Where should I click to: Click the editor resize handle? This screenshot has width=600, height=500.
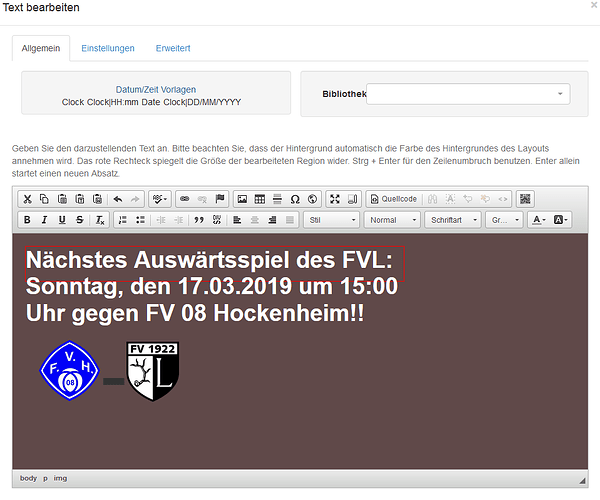coord(582,481)
